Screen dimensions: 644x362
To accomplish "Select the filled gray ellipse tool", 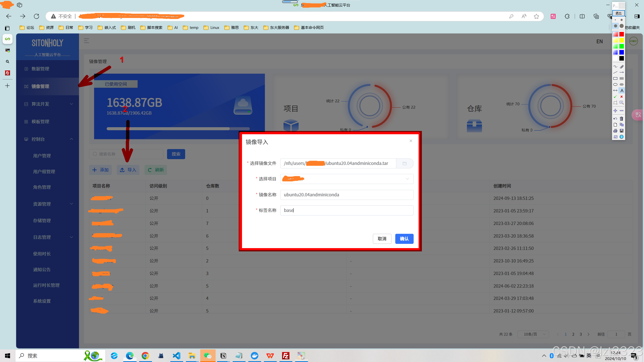I will pyautogui.click(x=622, y=84).
